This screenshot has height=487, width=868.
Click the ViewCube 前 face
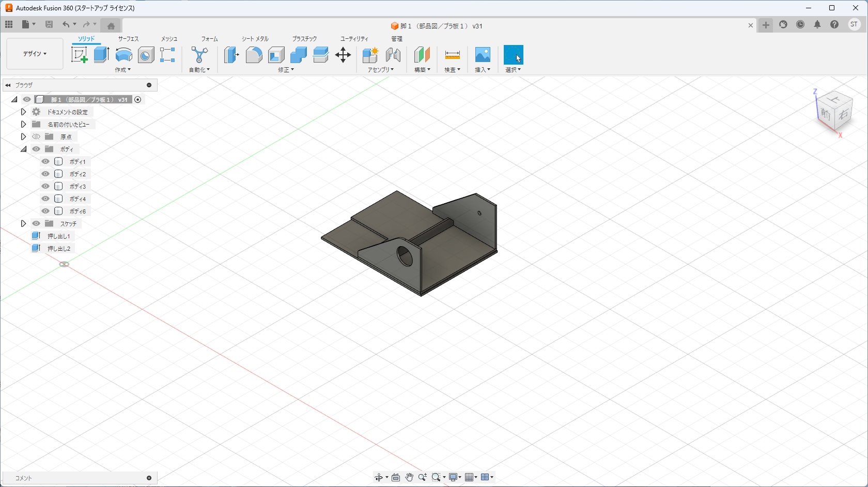pos(825,114)
